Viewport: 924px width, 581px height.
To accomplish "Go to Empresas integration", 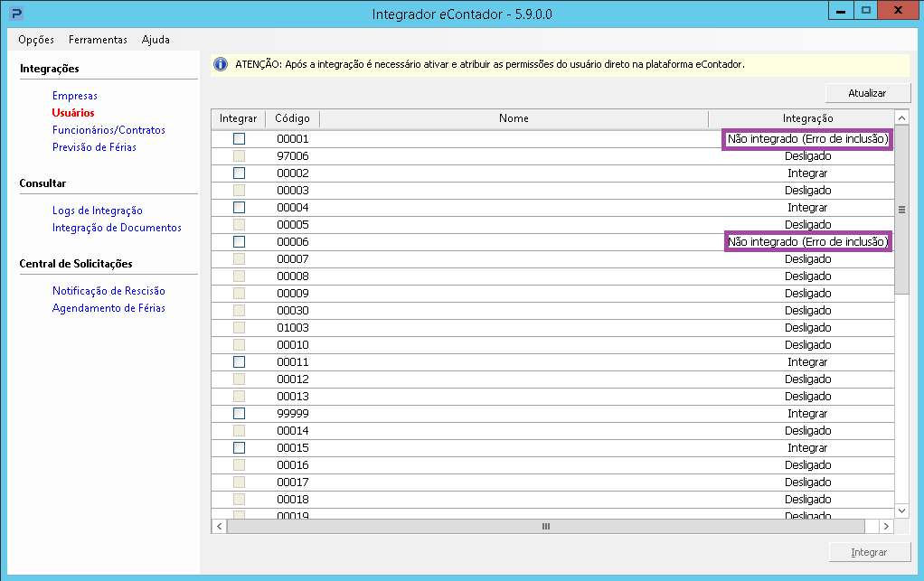I will pyautogui.click(x=75, y=96).
